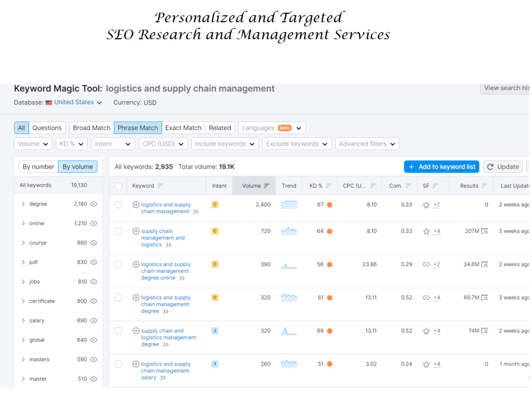Switch to Questions tab
This screenshot has height=399, width=532.
click(47, 128)
